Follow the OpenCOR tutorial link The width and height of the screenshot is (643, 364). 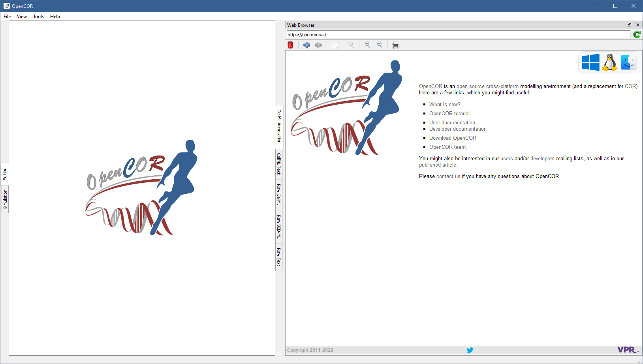pos(449,113)
